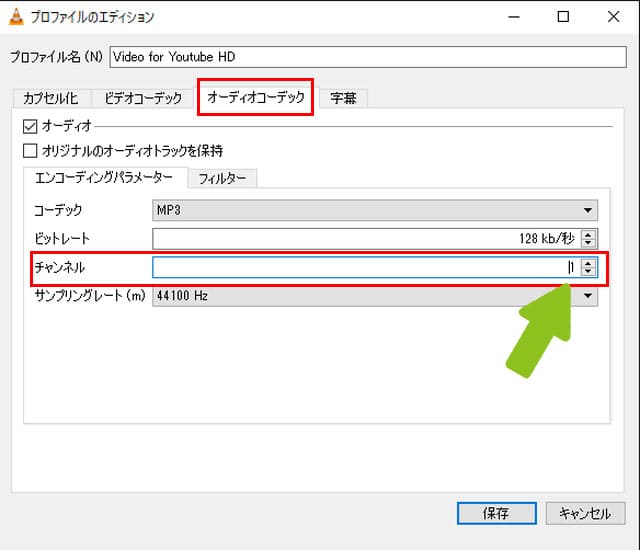Switch to the ビデオコーデック tab
The width and height of the screenshot is (640, 550).
pos(143,98)
